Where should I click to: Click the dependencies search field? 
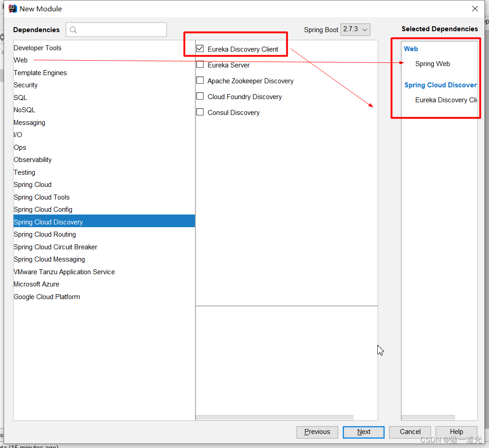point(116,29)
